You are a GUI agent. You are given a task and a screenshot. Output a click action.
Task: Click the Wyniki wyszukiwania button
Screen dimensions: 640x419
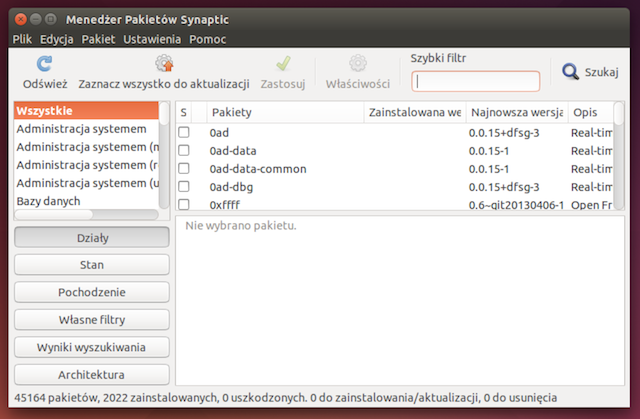click(x=92, y=347)
